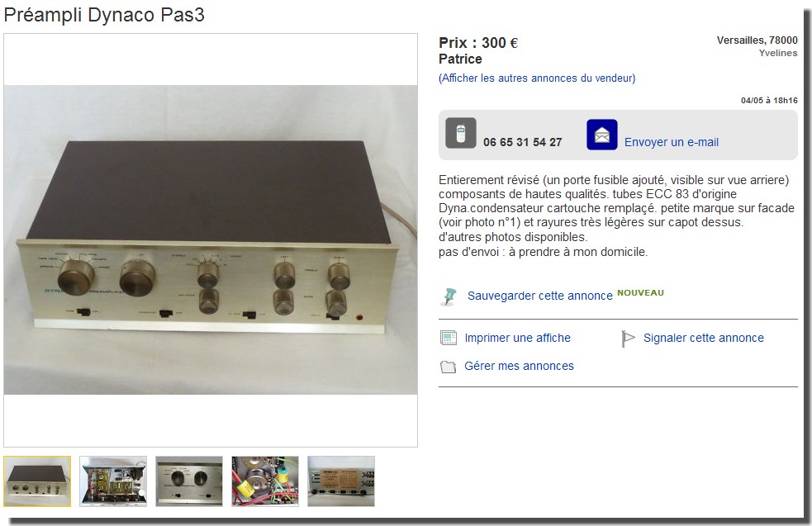The width and height of the screenshot is (812, 526).
Task: Open 'Afficher les autres annonces du vendeur'
Action: click(x=537, y=78)
